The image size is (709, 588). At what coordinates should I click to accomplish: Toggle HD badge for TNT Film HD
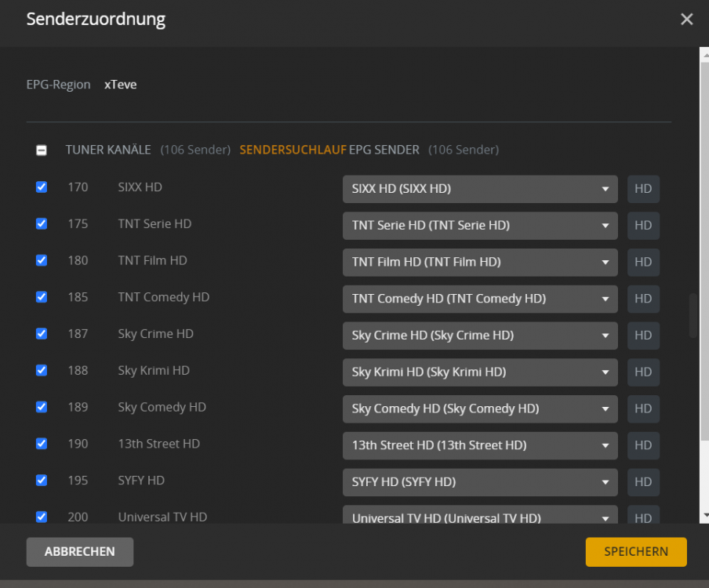point(643,262)
